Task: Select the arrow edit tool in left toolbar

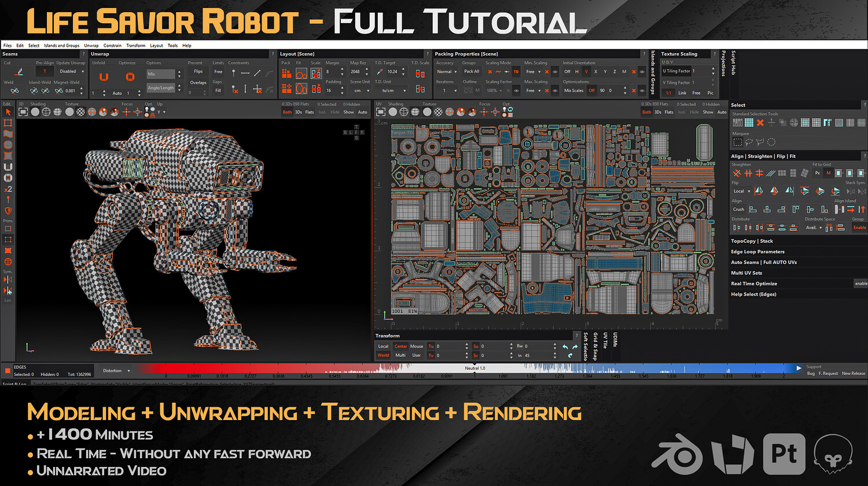Action: pos(8,112)
